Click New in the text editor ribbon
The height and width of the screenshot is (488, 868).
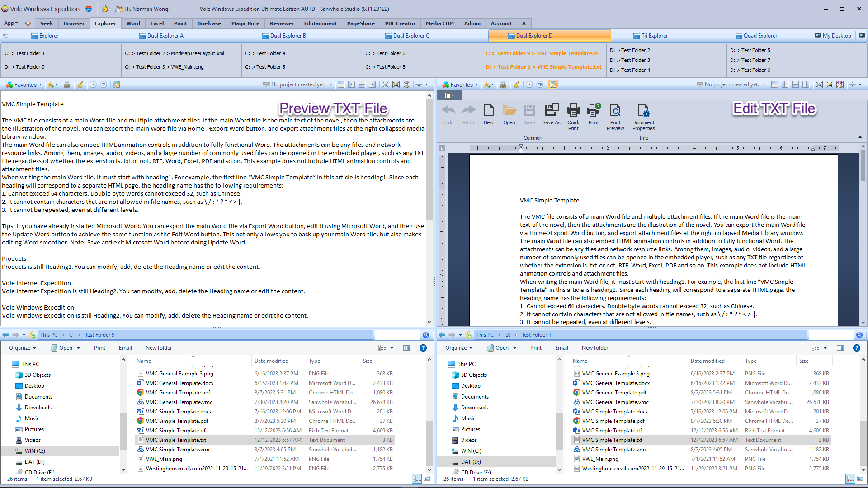tap(489, 114)
